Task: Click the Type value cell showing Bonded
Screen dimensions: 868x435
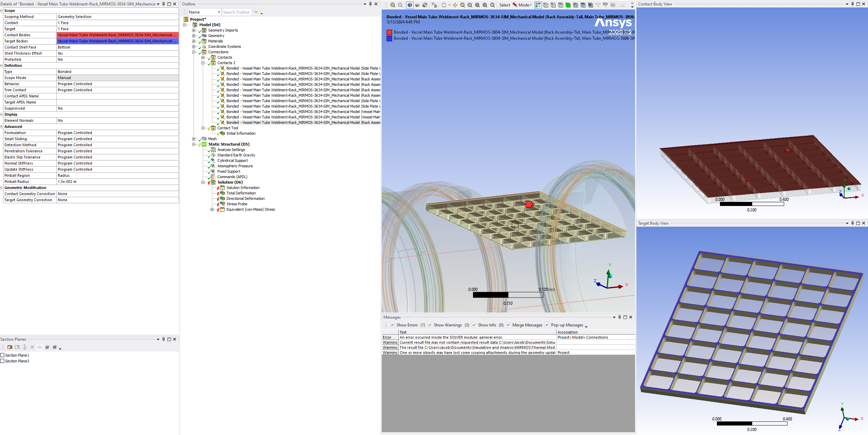Action: pos(117,72)
